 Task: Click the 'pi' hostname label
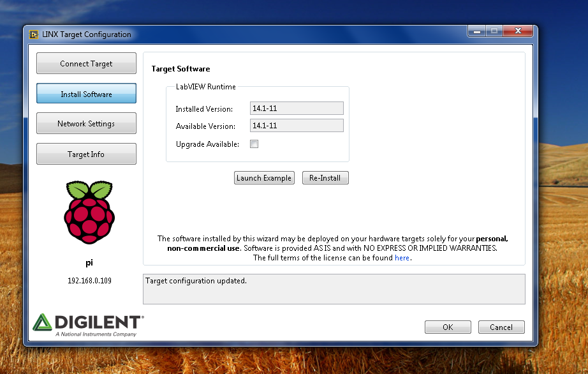pos(89,262)
